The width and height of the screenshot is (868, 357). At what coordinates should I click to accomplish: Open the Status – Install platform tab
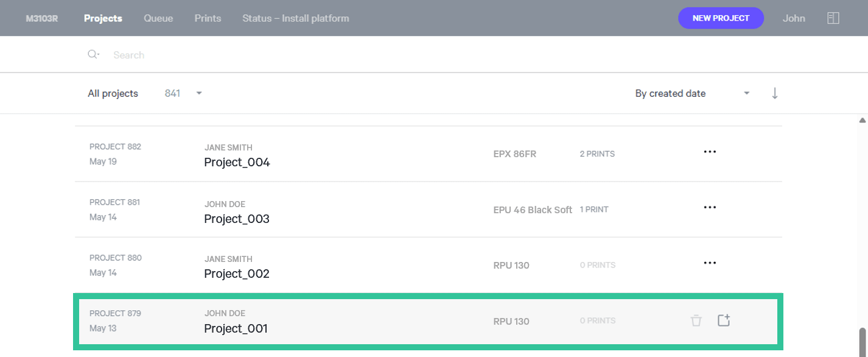(x=296, y=18)
